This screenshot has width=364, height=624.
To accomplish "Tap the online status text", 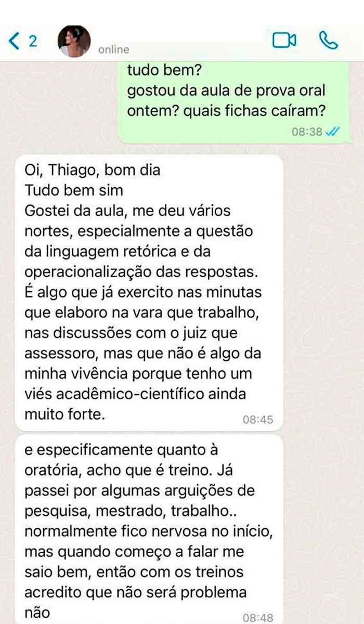I will [x=113, y=50].
